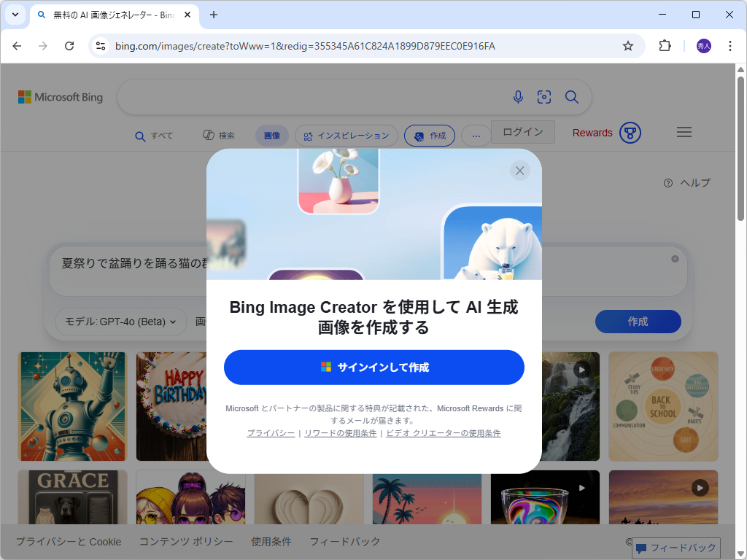This screenshot has height=560, width=747.
Task: Click the back navigation arrow
Action: click(x=17, y=45)
